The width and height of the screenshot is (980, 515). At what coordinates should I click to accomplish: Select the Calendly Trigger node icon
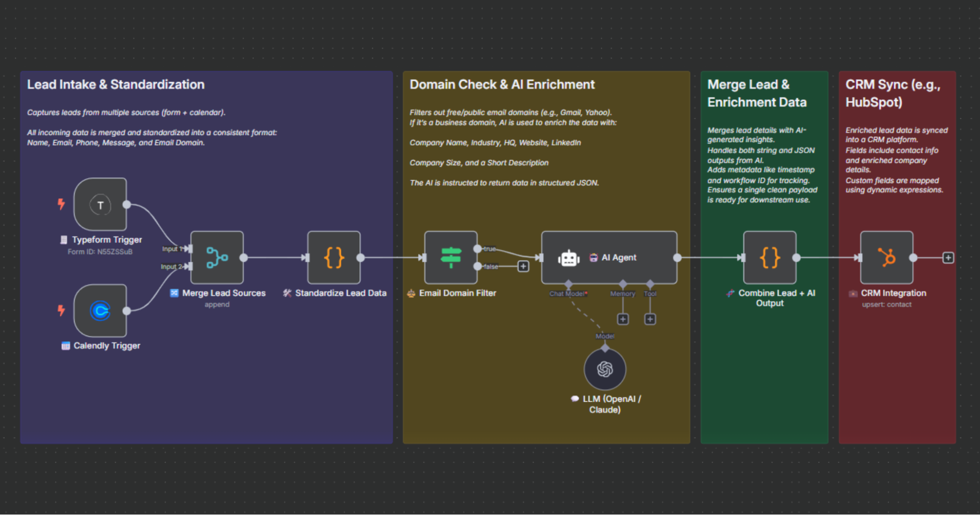(x=100, y=310)
